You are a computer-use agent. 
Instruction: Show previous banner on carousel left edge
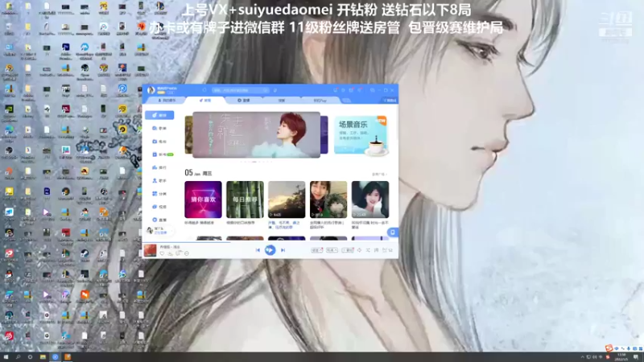click(x=188, y=135)
